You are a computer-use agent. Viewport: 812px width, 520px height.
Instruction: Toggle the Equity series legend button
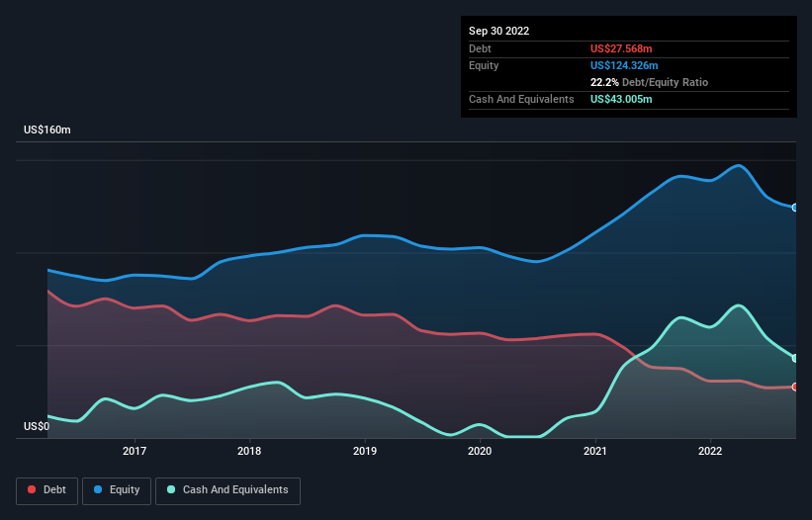(x=117, y=490)
